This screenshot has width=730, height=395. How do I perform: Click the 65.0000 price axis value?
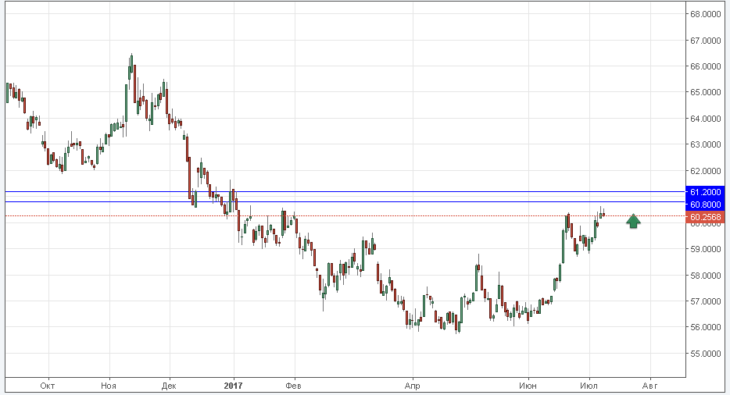click(705, 92)
